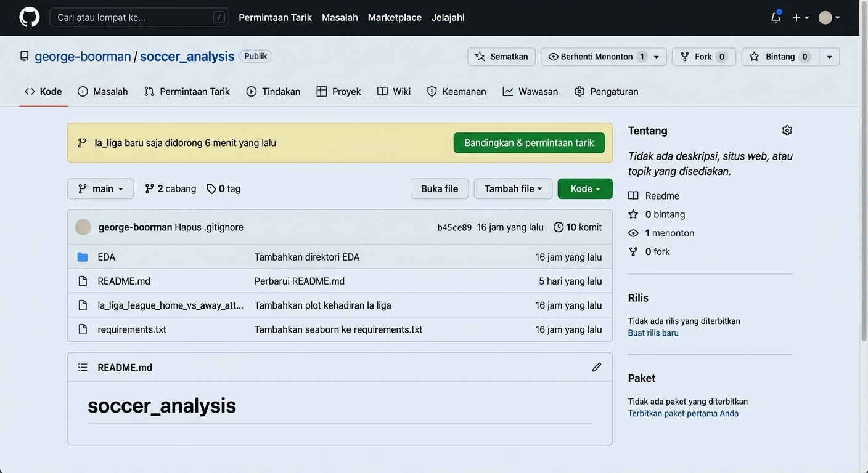The width and height of the screenshot is (868, 473).
Task: Click the Buka file button
Action: pyautogui.click(x=440, y=189)
